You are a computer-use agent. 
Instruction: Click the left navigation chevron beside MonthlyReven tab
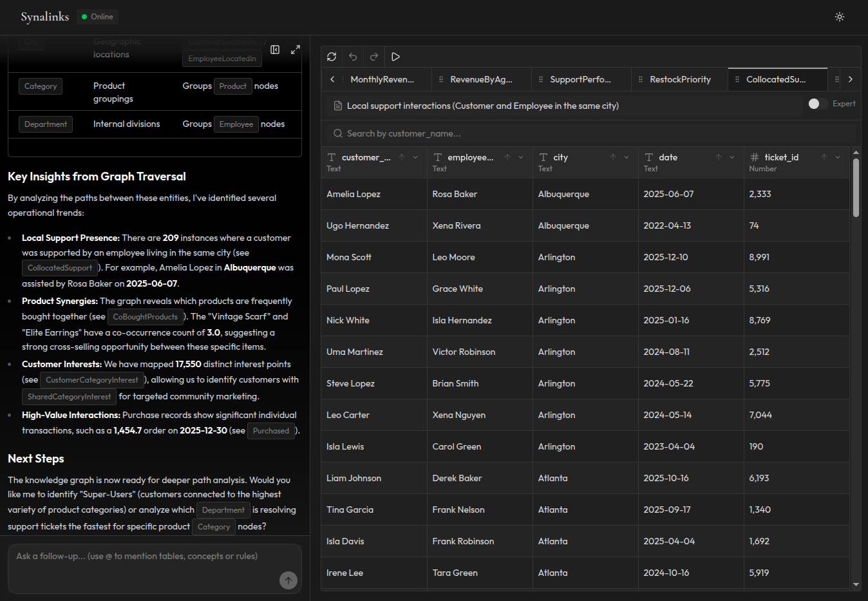tap(332, 79)
